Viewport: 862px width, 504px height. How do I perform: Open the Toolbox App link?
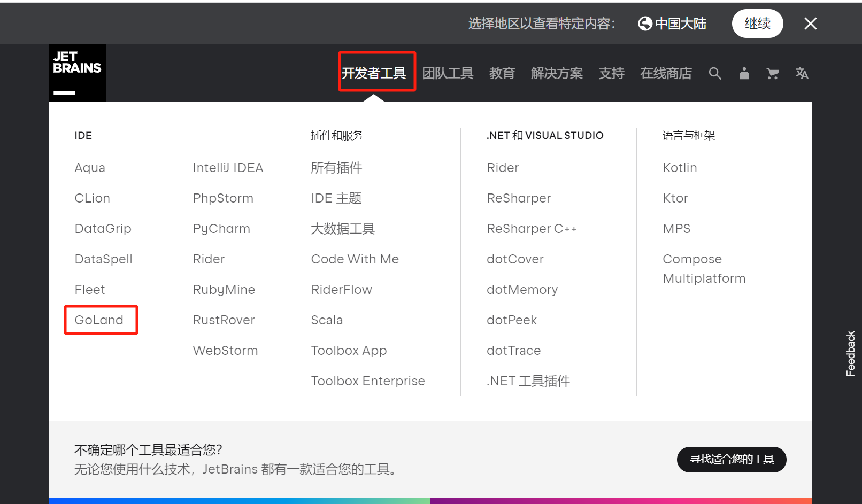click(349, 351)
